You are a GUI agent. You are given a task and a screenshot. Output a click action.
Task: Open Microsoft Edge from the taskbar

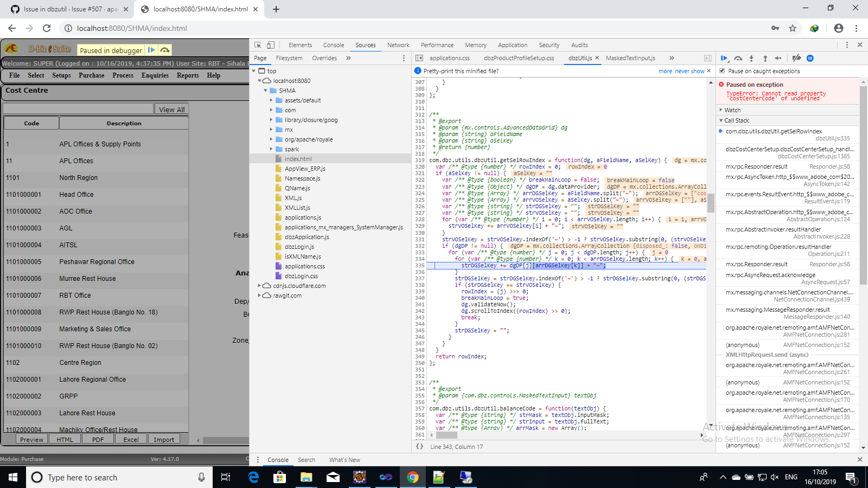click(x=253, y=478)
